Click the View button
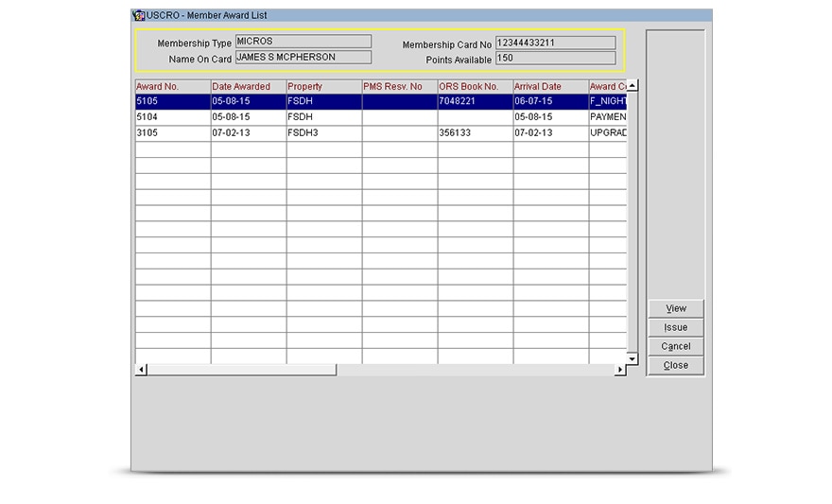The image size is (832, 504). 676,309
